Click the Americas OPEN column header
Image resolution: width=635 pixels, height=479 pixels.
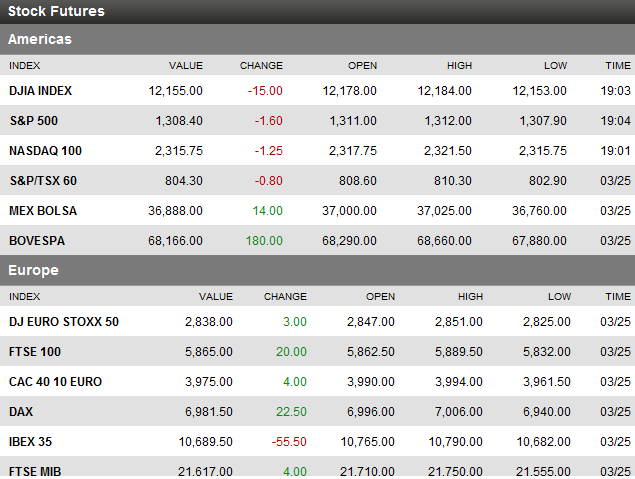coord(362,66)
